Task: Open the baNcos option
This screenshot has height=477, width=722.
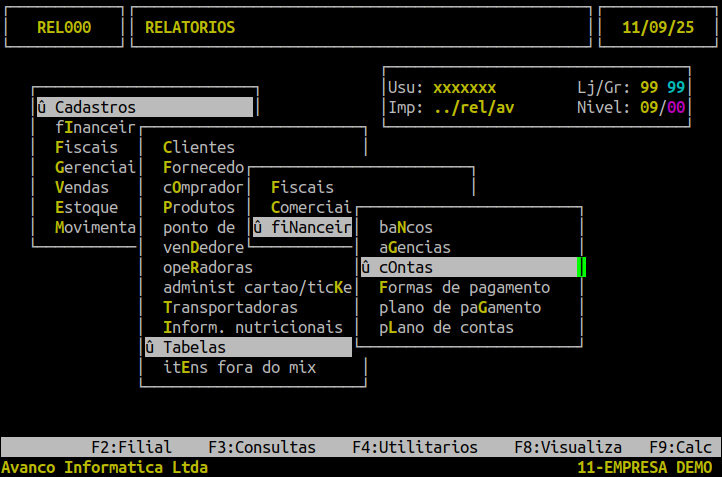Action: coord(406,227)
